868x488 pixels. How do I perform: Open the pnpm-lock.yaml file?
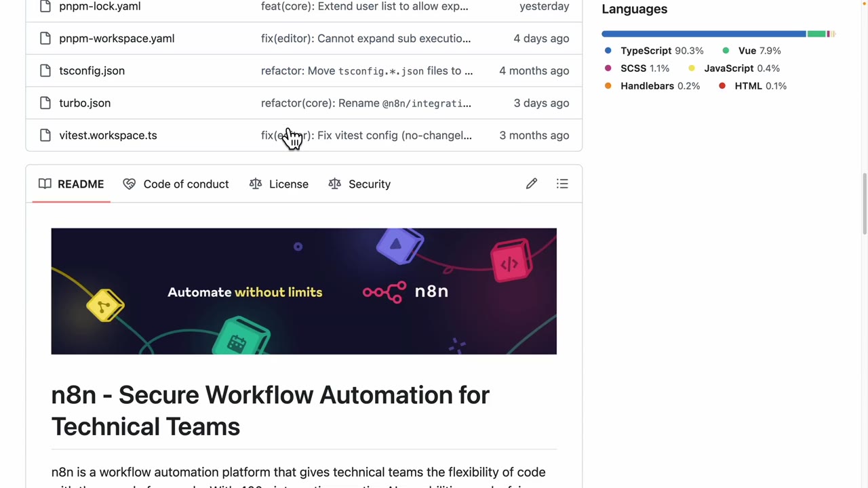pos(100,6)
